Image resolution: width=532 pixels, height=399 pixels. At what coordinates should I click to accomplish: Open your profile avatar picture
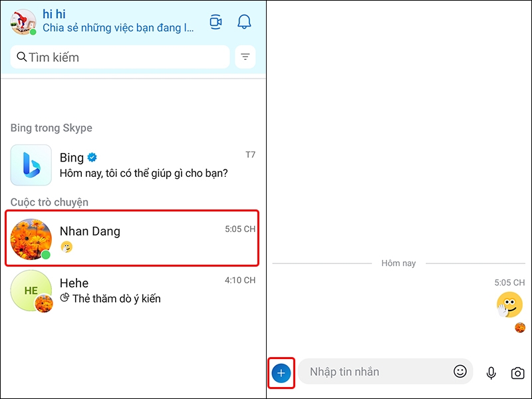click(x=22, y=21)
